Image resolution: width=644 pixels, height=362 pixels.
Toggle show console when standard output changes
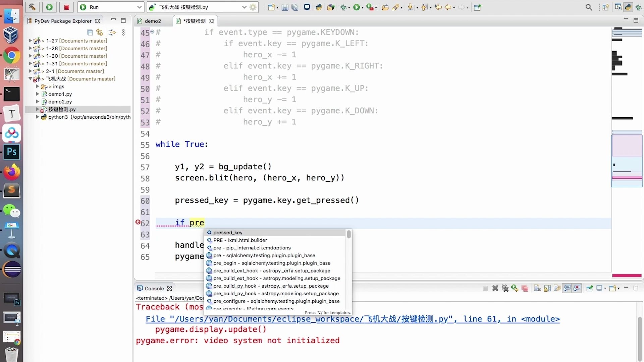(x=567, y=288)
